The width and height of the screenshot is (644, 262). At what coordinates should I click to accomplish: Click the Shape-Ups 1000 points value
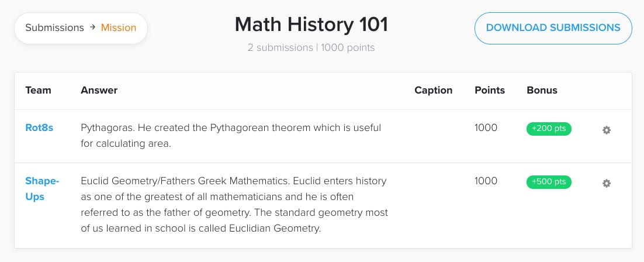pos(486,181)
